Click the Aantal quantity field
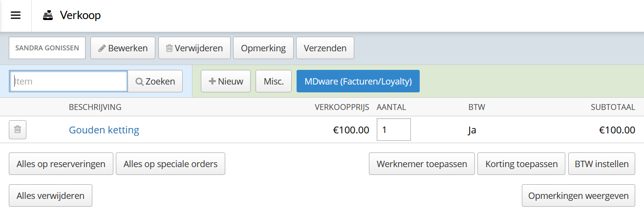The image size is (644, 215). pyautogui.click(x=394, y=129)
